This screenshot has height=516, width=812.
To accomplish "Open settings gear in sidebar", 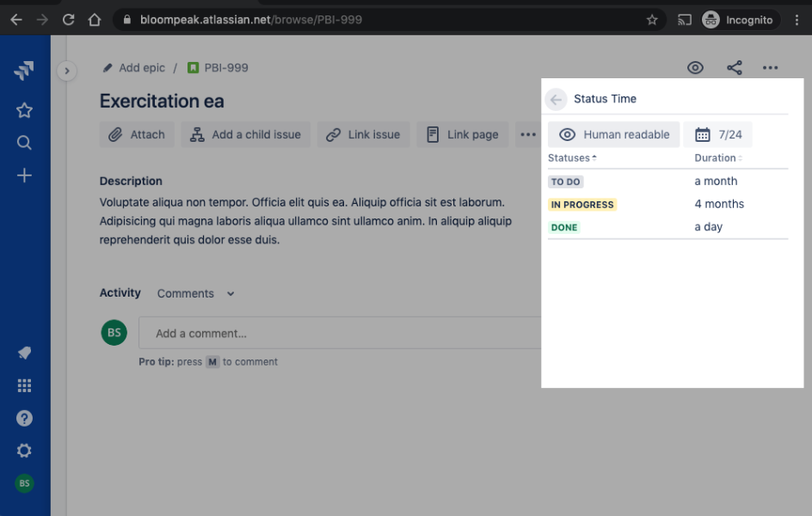I will click(x=24, y=451).
